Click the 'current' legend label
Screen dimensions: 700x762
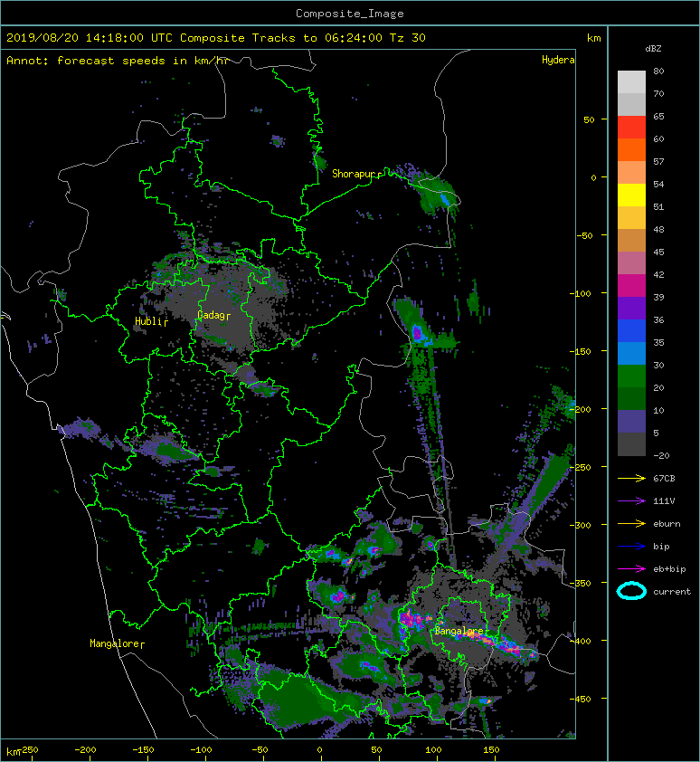(672, 592)
